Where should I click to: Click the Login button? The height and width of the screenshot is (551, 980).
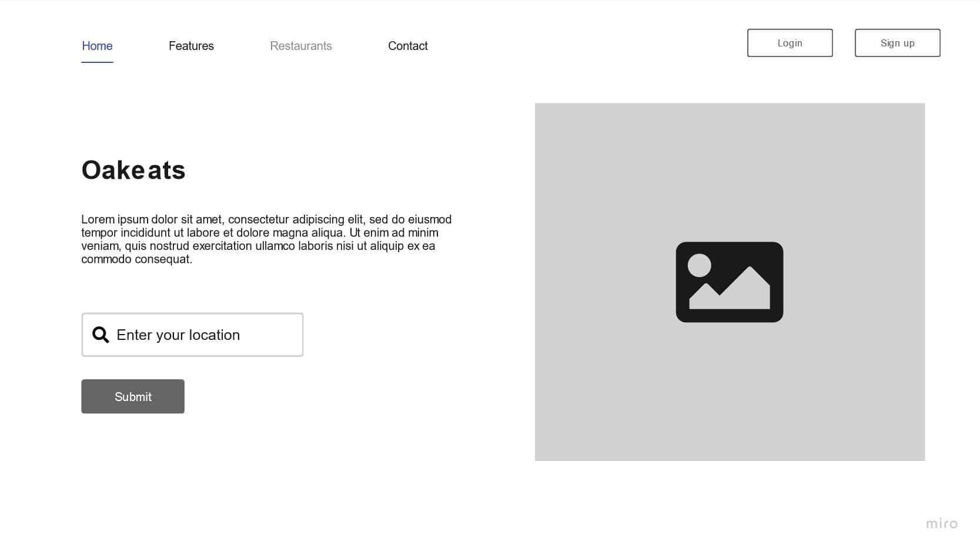[x=790, y=43]
